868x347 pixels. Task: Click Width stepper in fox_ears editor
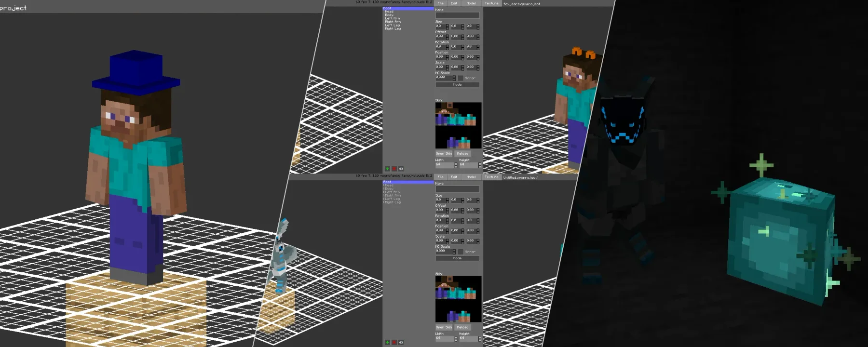456,165
